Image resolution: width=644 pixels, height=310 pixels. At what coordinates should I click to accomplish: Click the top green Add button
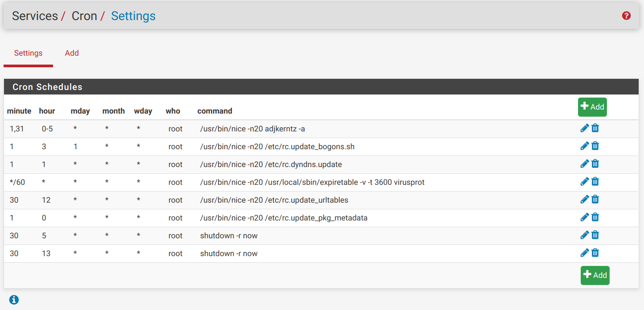(x=592, y=107)
